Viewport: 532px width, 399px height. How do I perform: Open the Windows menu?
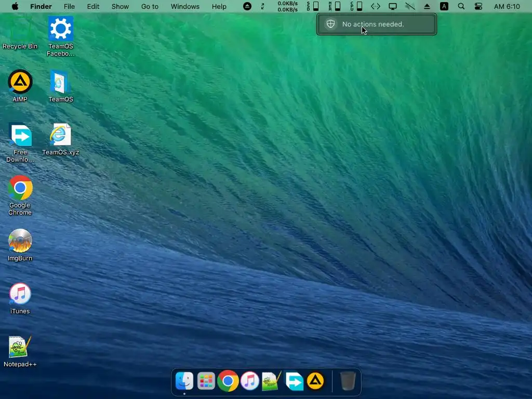point(185,6)
